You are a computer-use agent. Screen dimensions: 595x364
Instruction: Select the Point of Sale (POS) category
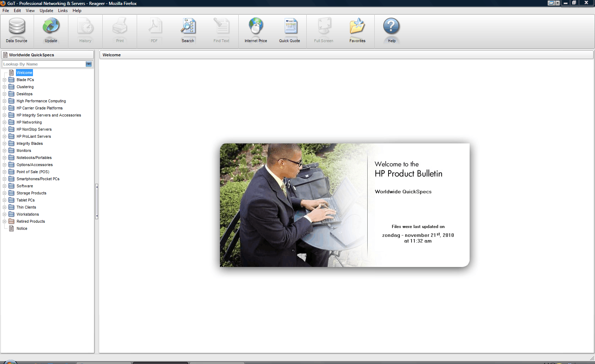pyautogui.click(x=33, y=172)
